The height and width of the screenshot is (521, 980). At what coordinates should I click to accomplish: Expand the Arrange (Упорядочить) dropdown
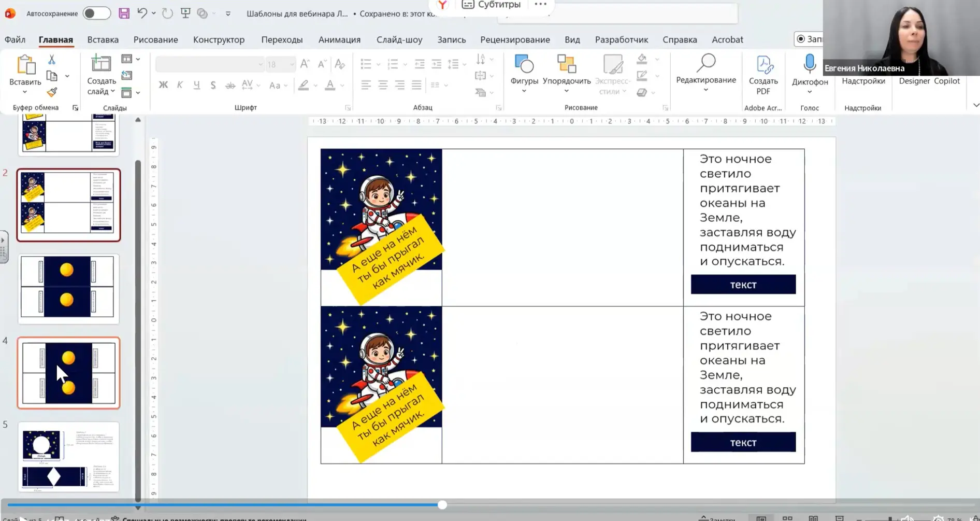pyautogui.click(x=566, y=91)
